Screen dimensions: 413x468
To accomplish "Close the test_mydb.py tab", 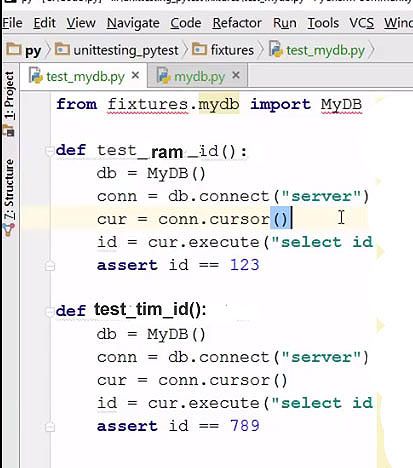I will point(135,76).
